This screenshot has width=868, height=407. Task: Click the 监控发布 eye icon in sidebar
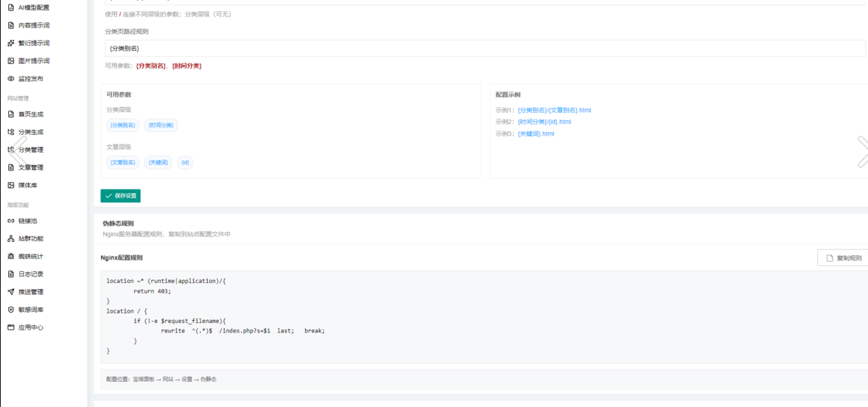pos(11,79)
